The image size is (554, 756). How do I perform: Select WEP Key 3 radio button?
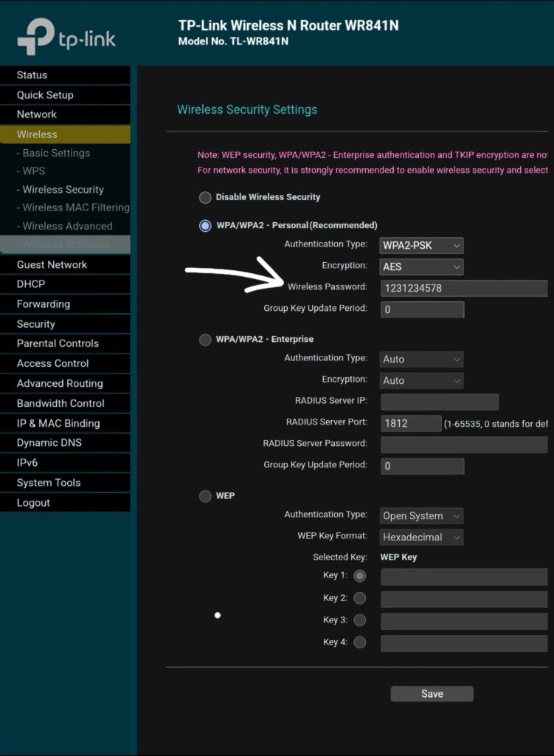click(x=360, y=620)
